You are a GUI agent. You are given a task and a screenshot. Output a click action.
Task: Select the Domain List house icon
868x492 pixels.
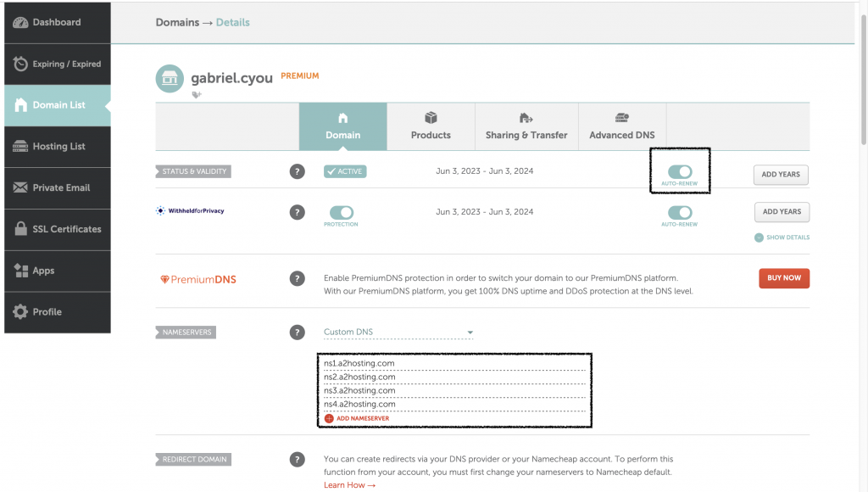20,104
